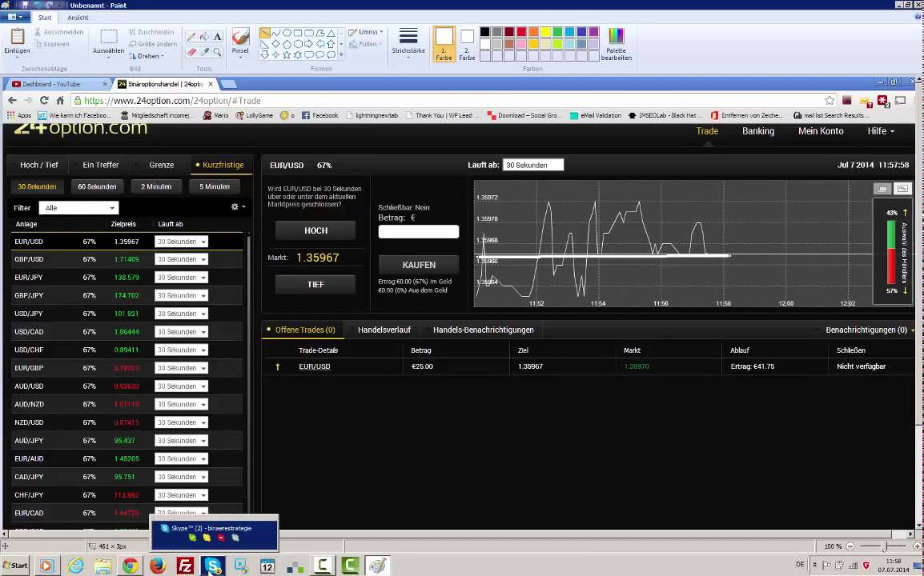Open expiry dropdown for EUR/JPY row
This screenshot has height=576, width=924.
[x=181, y=278]
